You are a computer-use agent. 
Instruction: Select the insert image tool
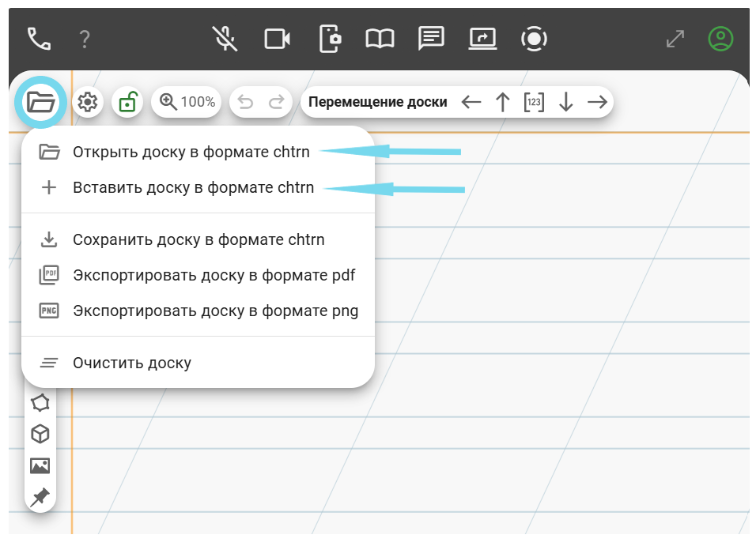[x=40, y=465]
